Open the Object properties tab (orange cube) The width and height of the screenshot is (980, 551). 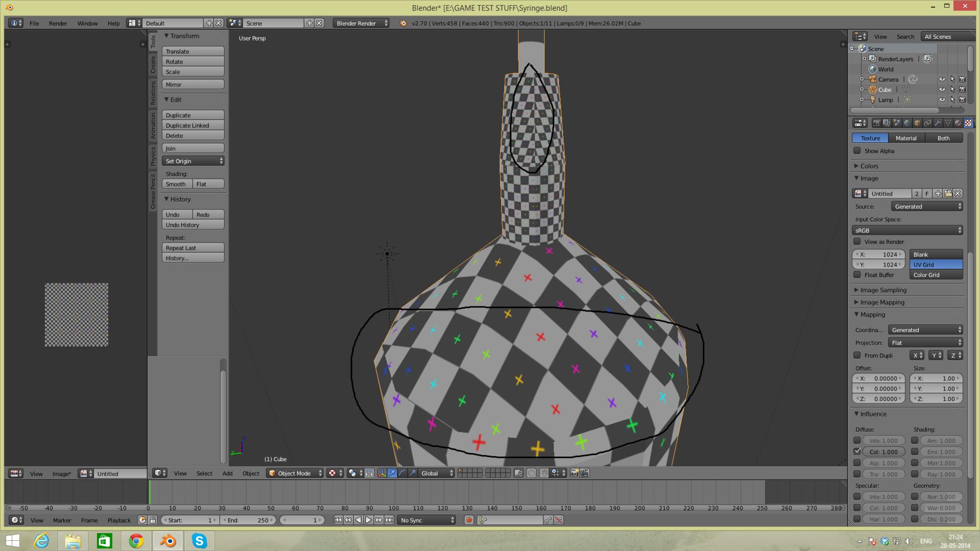[917, 123]
